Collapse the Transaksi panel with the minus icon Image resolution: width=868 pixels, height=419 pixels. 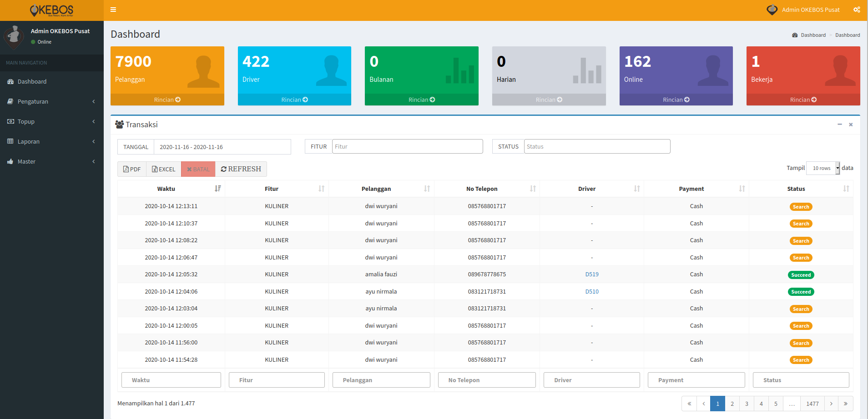[839, 125]
